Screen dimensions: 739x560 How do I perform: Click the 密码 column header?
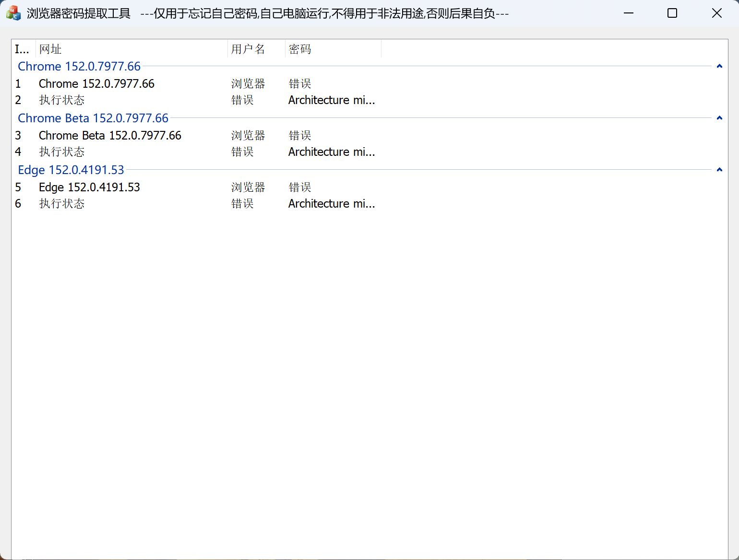(x=333, y=49)
